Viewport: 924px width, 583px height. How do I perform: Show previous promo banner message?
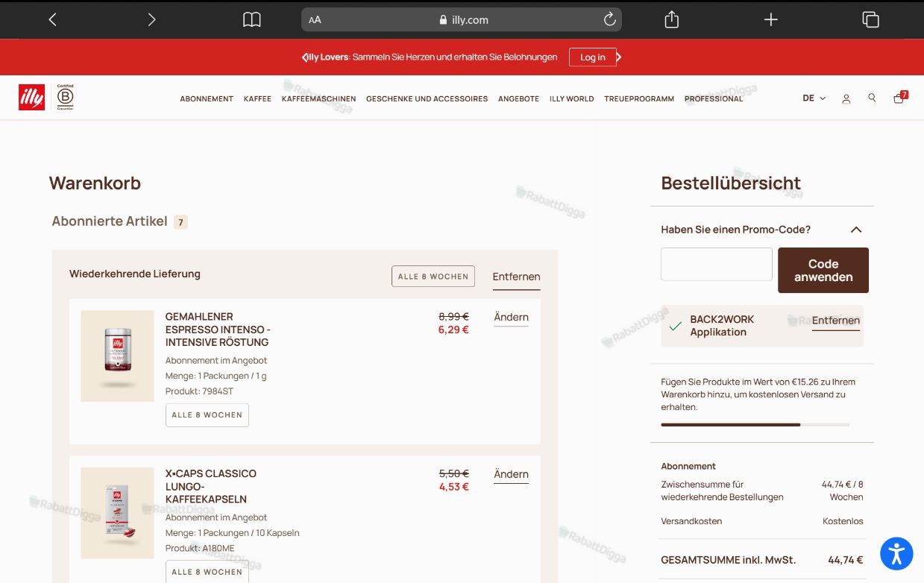coord(304,57)
